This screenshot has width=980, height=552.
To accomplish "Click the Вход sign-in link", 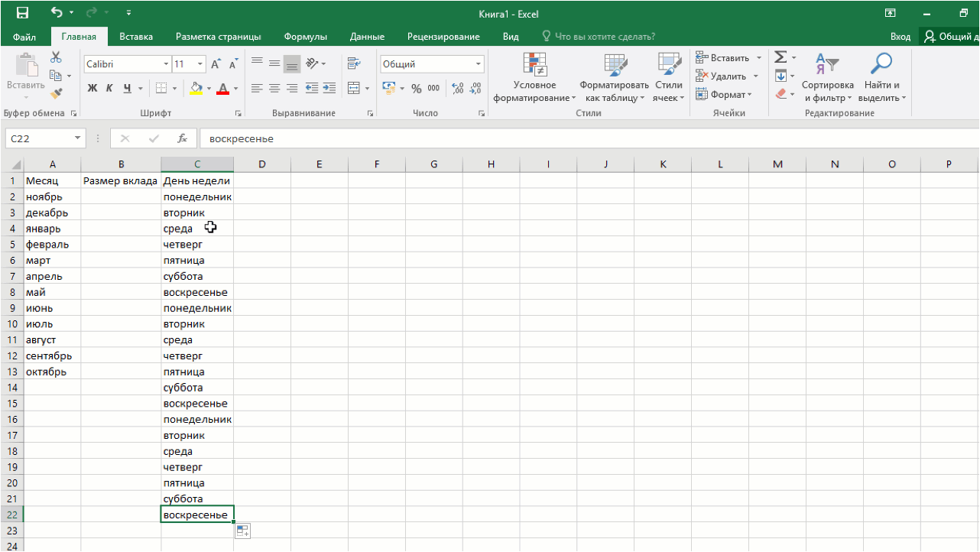I will [x=900, y=37].
